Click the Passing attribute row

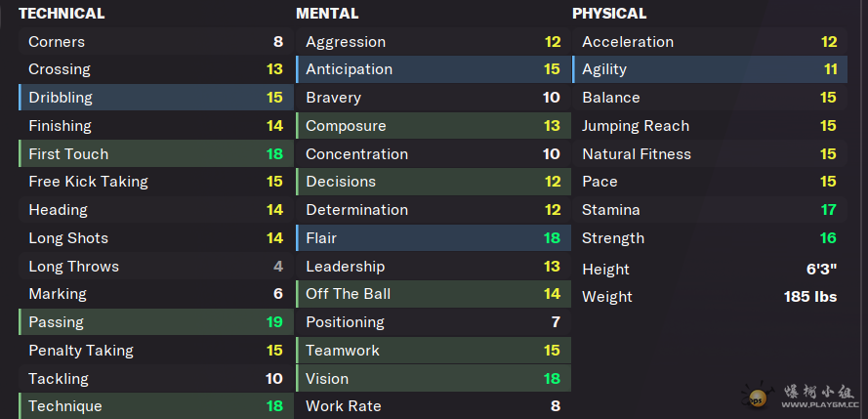coord(154,322)
